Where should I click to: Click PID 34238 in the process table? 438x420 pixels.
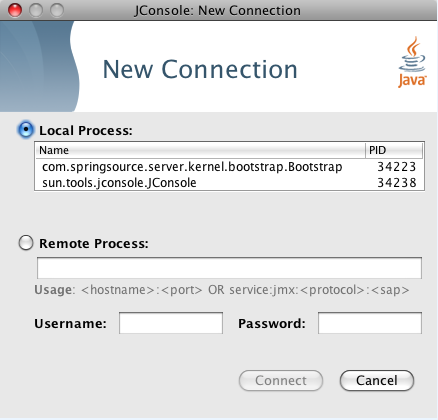397,183
